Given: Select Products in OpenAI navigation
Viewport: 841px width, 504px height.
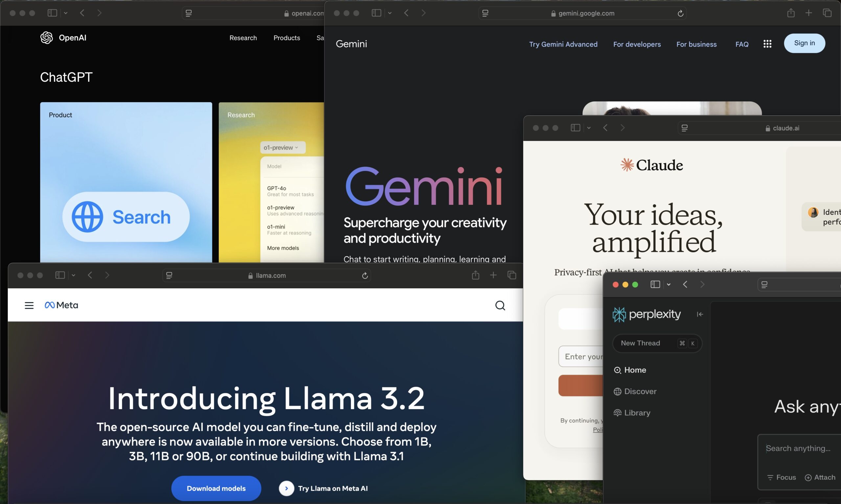Looking at the screenshot, I should (286, 38).
